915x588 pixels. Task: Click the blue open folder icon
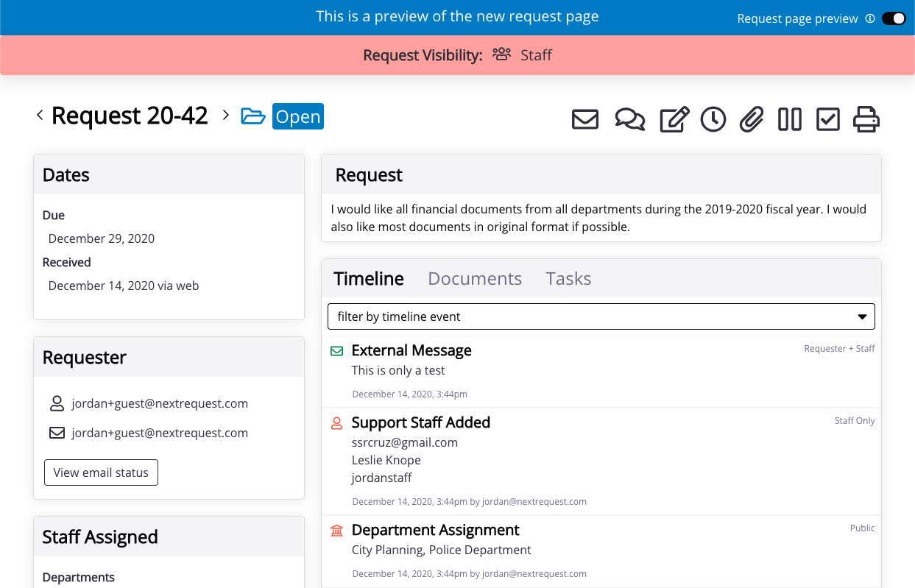tap(253, 117)
